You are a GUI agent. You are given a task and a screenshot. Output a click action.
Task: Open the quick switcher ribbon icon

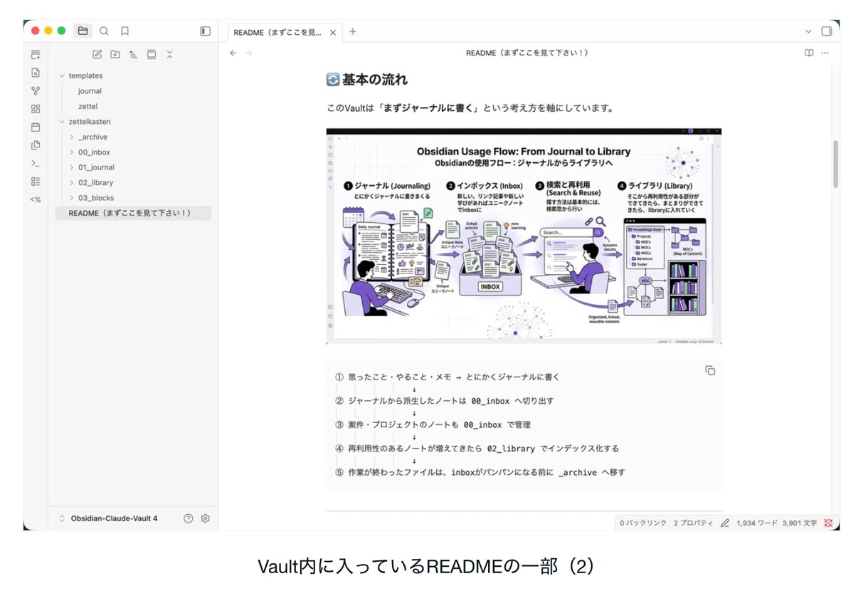pyautogui.click(x=36, y=73)
